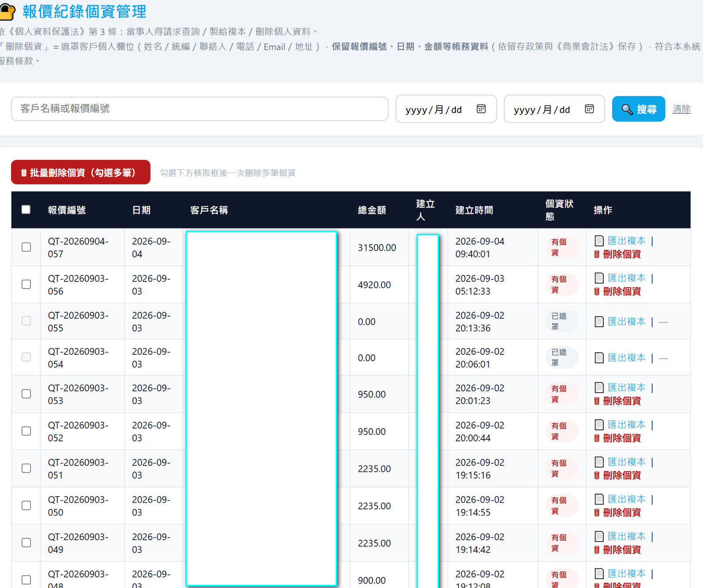
Task: Click 刪除個資 for QT-20260903-050
Action: point(622,512)
